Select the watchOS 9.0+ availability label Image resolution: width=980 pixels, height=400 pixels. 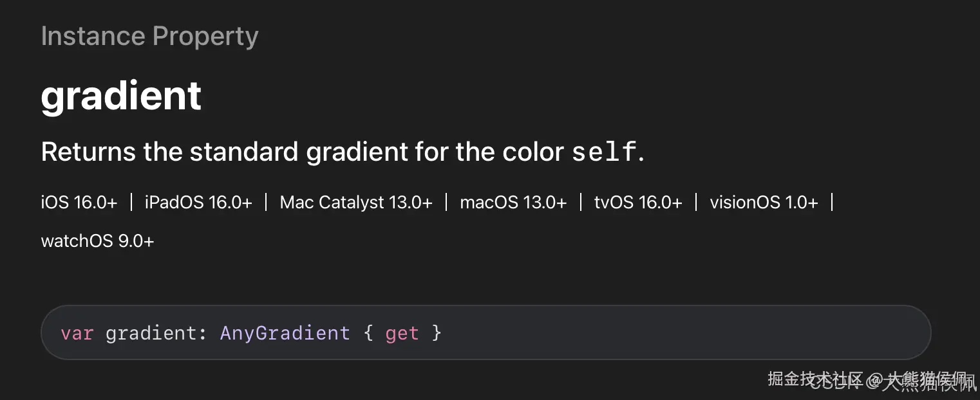click(x=97, y=241)
